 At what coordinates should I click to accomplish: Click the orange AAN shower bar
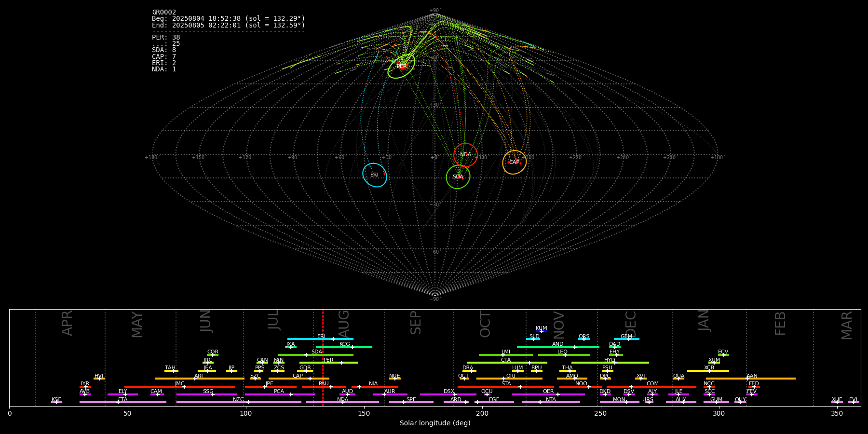(751, 379)
